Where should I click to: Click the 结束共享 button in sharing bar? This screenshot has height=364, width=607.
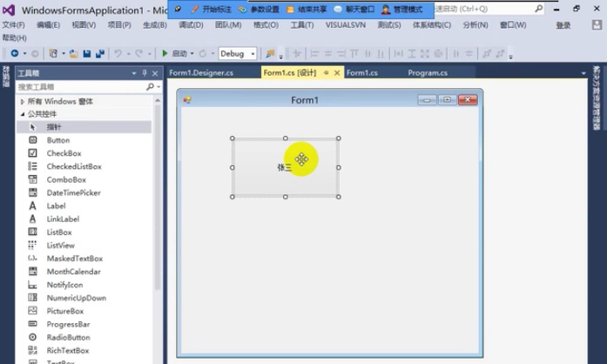307,10
